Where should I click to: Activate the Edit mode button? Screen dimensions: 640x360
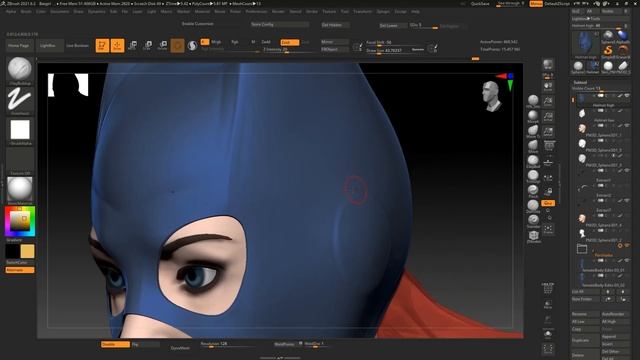tap(102, 45)
